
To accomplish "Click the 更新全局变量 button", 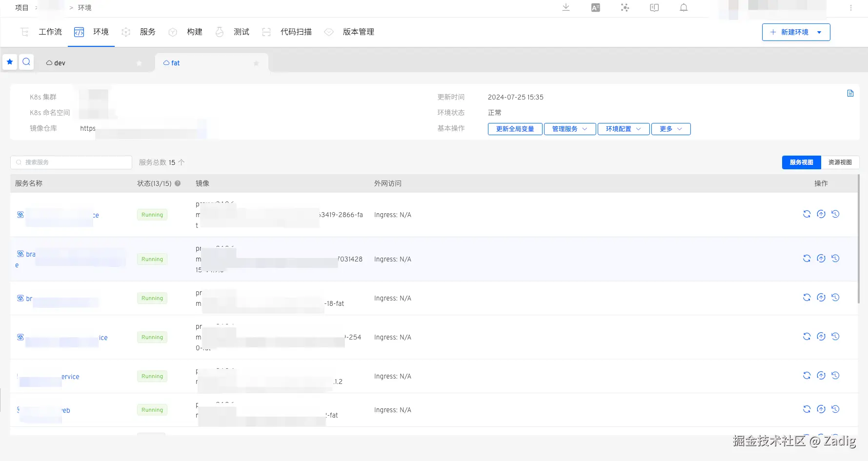I will coord(515,129).
